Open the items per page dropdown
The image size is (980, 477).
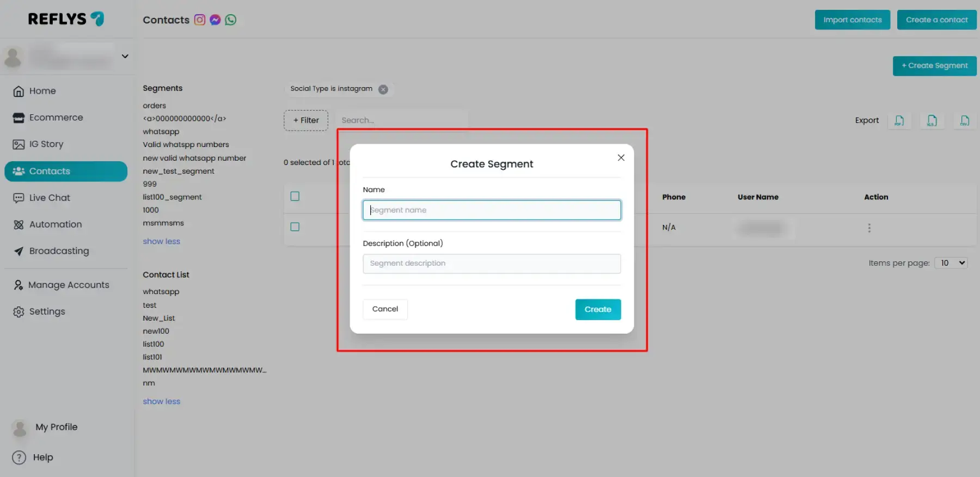click(951, 263)
